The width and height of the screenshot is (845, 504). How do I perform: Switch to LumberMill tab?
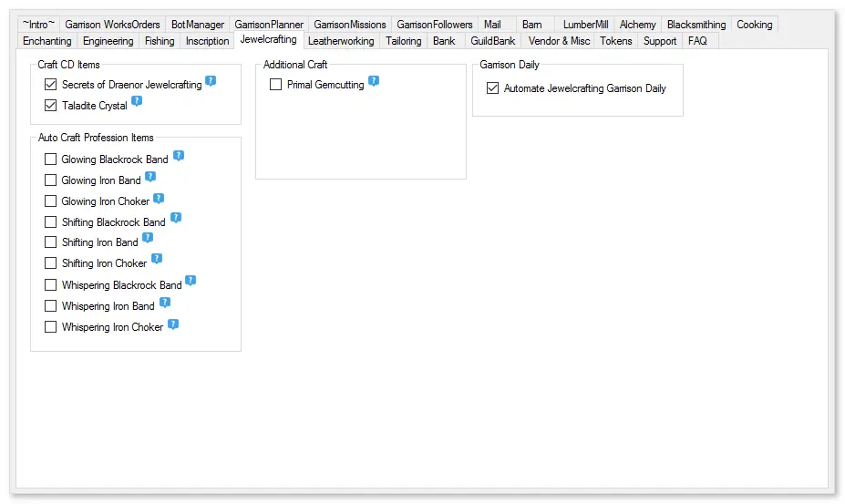[x=585, y=25]
